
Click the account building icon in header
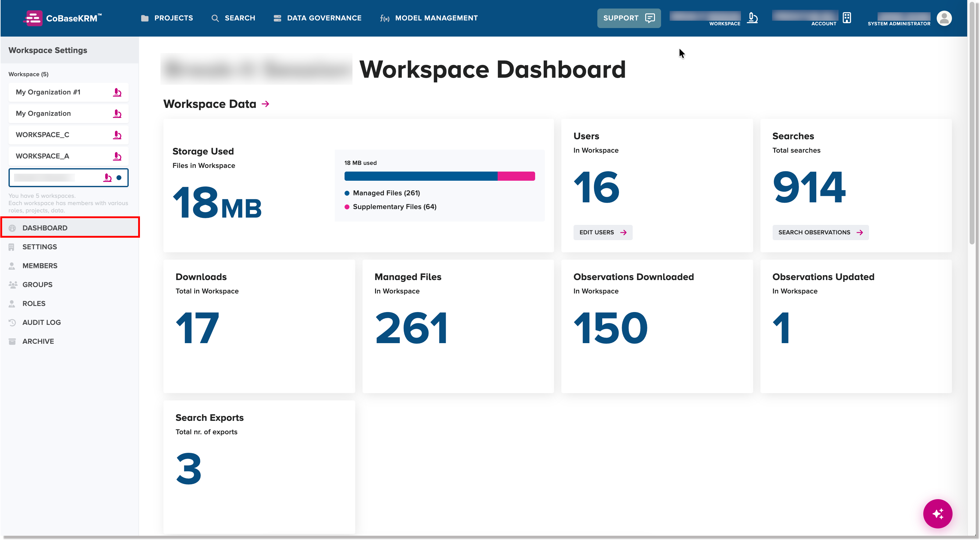click(846, 17)
